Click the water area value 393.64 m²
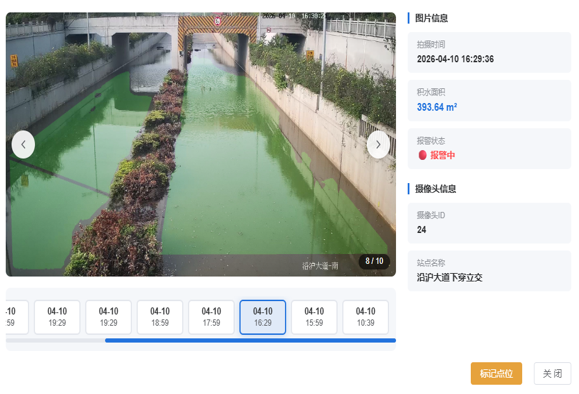The width and height of the screenshot is (579, 394). coord(437,107)
